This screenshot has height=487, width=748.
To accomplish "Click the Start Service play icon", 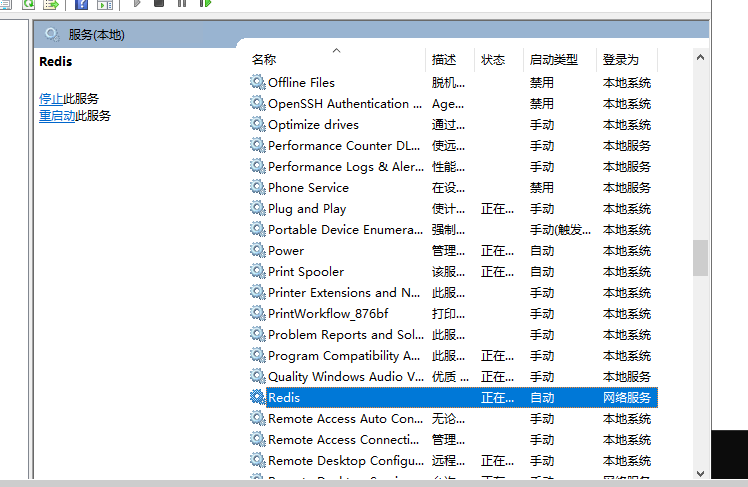I will point(137,3).
